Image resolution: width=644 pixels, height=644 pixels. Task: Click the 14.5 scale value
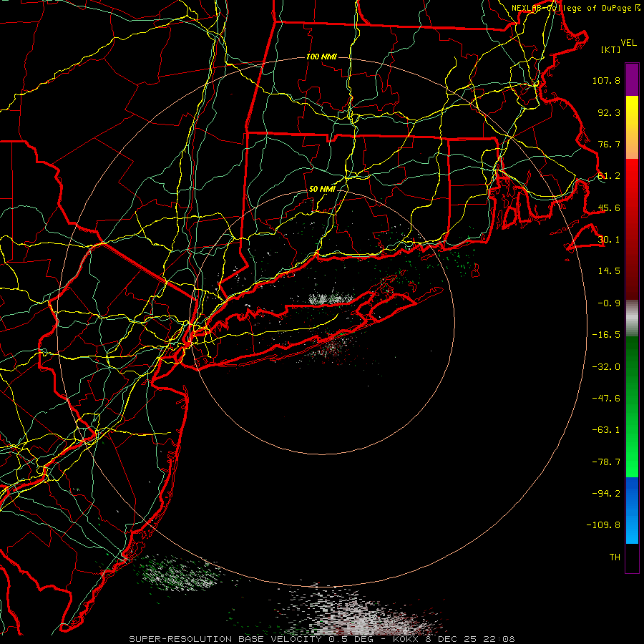point(609,271)
